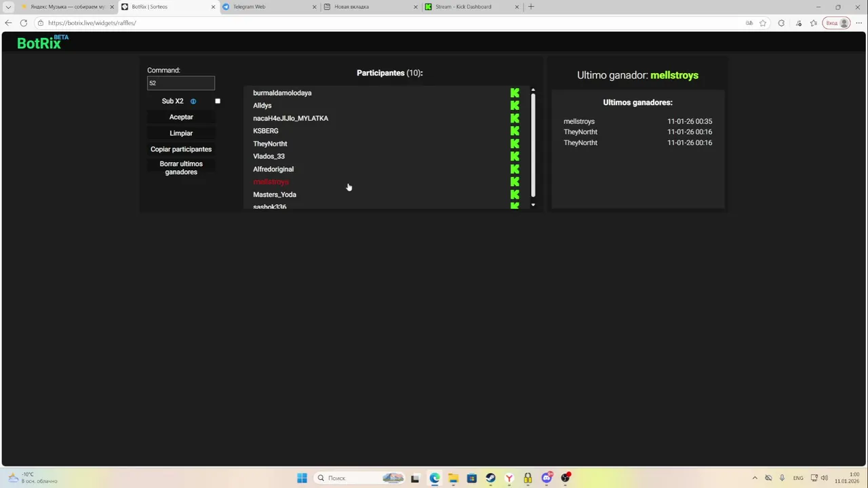Viewport: 868px width, 488px height.
Task: Switch to the Stream - Kick Dashboard tab
Action: tap(473, 7)
